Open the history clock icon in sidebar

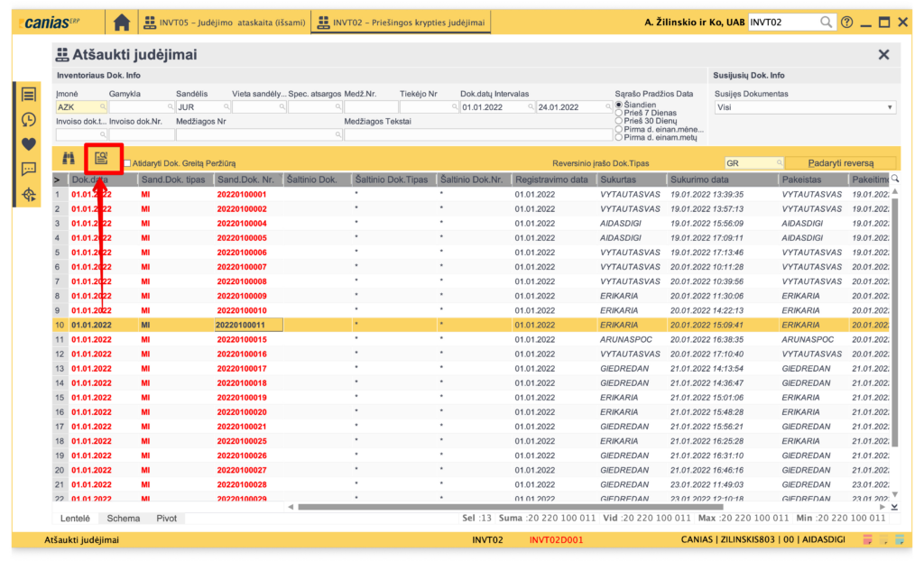[29, 119]
